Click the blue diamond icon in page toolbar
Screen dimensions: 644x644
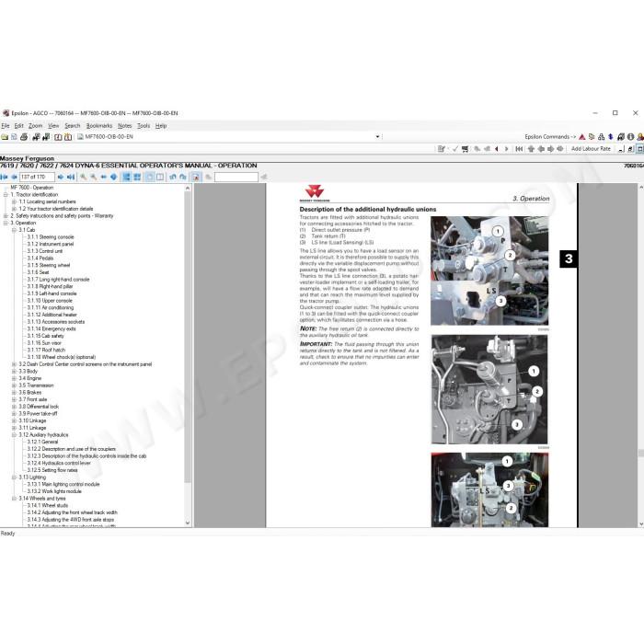pyautogui.click(x=114, y=177)
